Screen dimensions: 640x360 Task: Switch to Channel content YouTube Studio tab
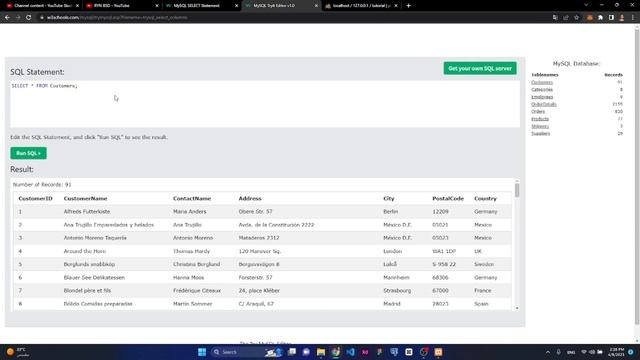tap(42, 6)
